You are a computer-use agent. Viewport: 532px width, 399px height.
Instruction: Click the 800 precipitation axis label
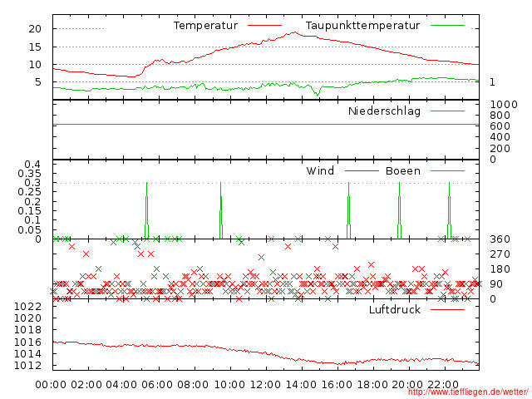click(500, 116)
